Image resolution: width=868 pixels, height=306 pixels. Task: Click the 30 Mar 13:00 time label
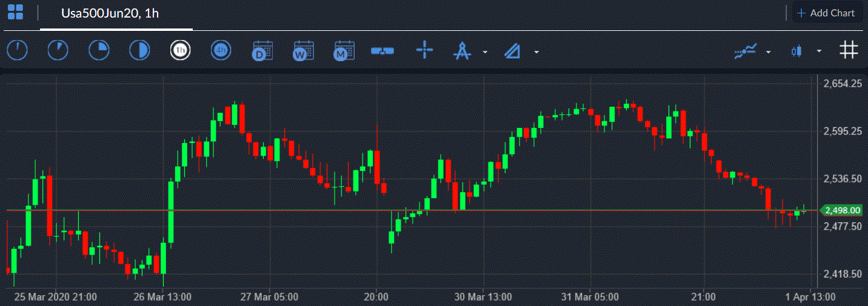(482, 297)
